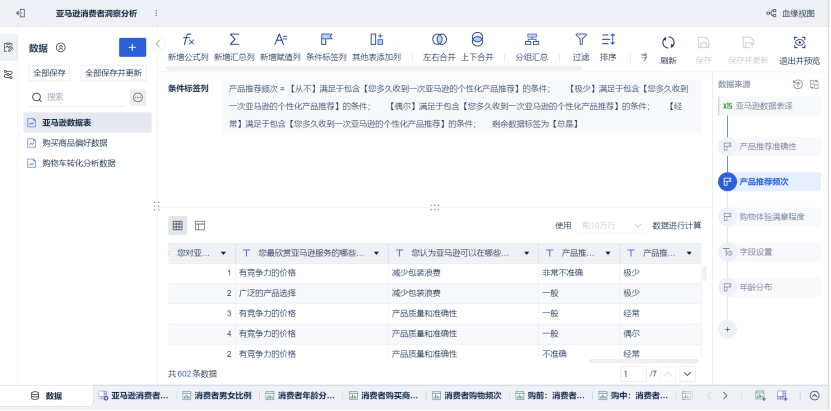Click the 全部保存并更新 button
The height and width of the screenshot is (411, 831).
113,73
